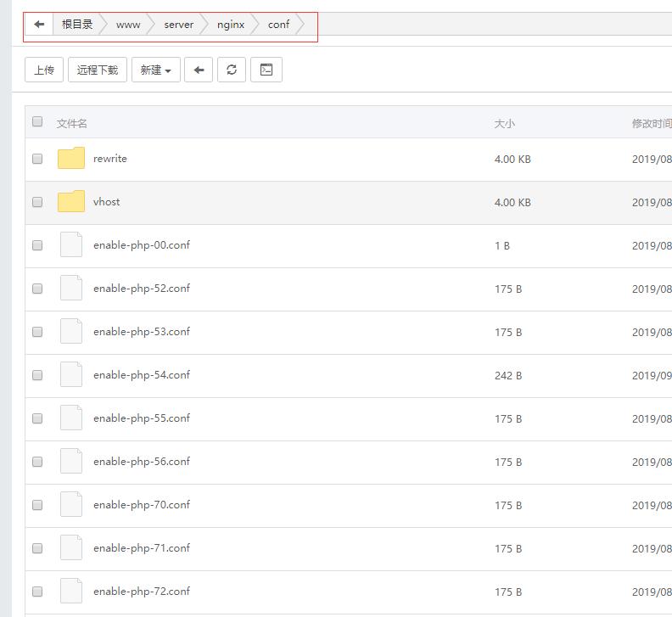Screen dimensions: 672x617
Task: Open the rewrite folder name link
Action: click(x=110, y=159)
